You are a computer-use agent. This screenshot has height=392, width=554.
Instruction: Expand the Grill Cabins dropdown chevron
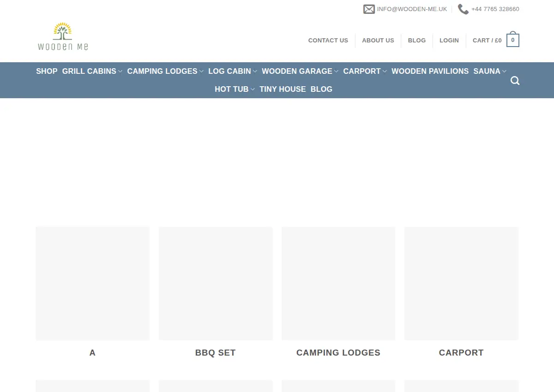tap(120, 71)
